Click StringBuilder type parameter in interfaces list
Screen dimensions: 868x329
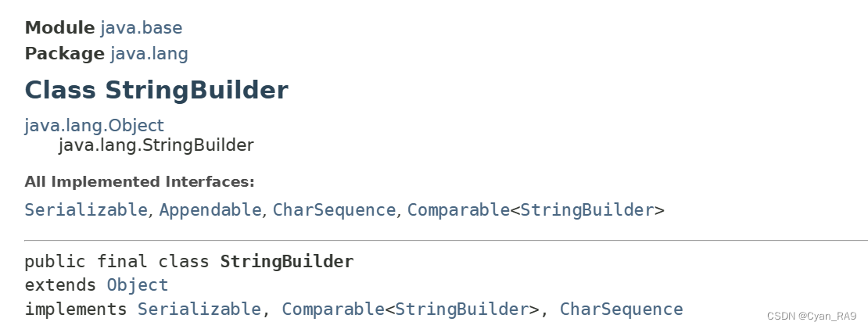coord(586,210)
